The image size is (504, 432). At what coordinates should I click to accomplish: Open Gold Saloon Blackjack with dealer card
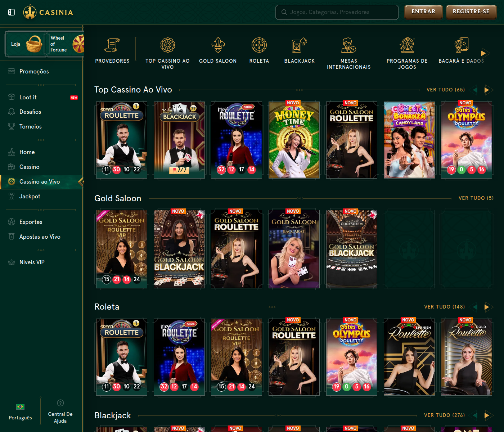[179, 249]
